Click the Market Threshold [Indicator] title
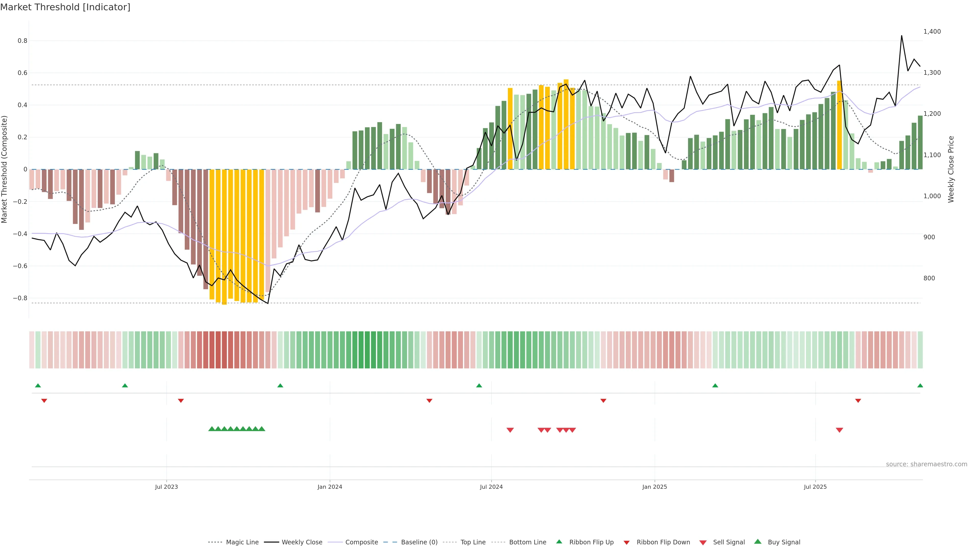This screenshot has height=551, width=980. click(x=65, y=7)
